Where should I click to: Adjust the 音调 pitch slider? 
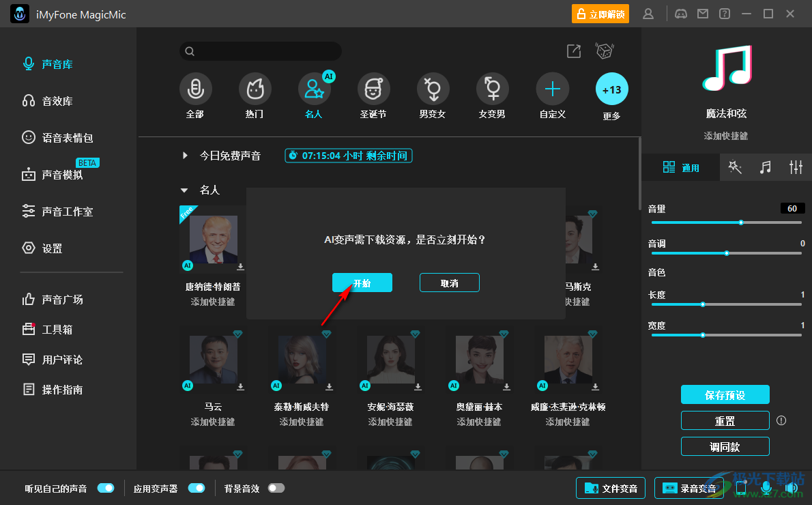click(x=727, y=253)
